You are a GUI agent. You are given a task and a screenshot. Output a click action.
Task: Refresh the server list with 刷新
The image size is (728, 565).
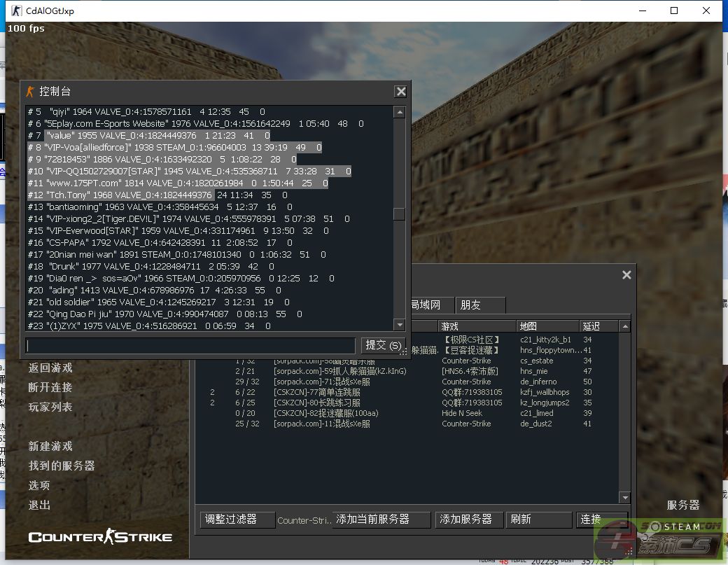tap(538, 519)
